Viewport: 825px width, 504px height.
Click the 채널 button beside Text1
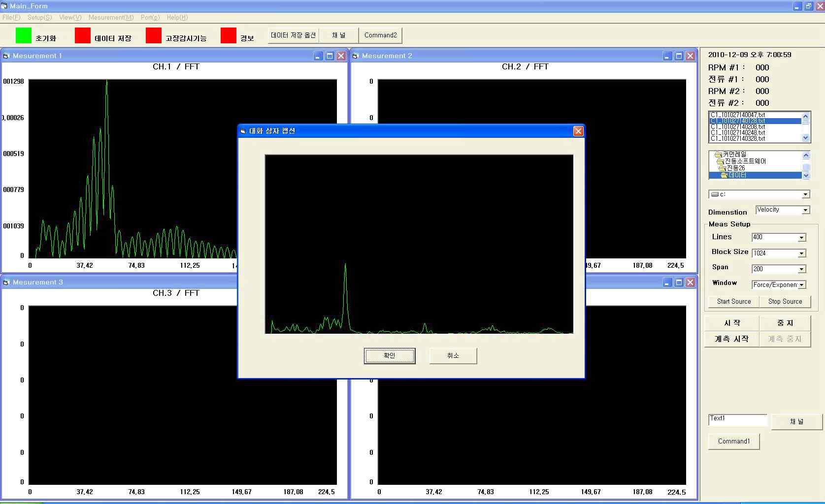point(797,422)
